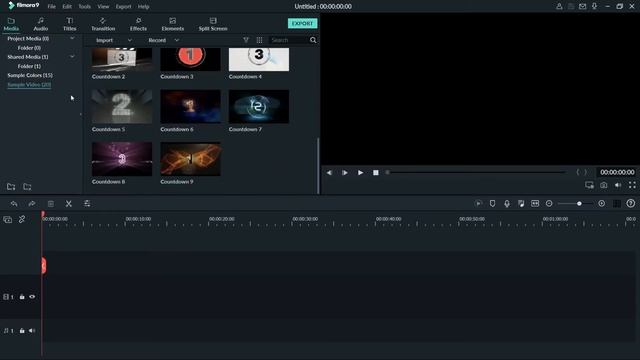640x360 pixels.
Task: Select the Countdown 4 thumbnail
Action: point(259,59)
